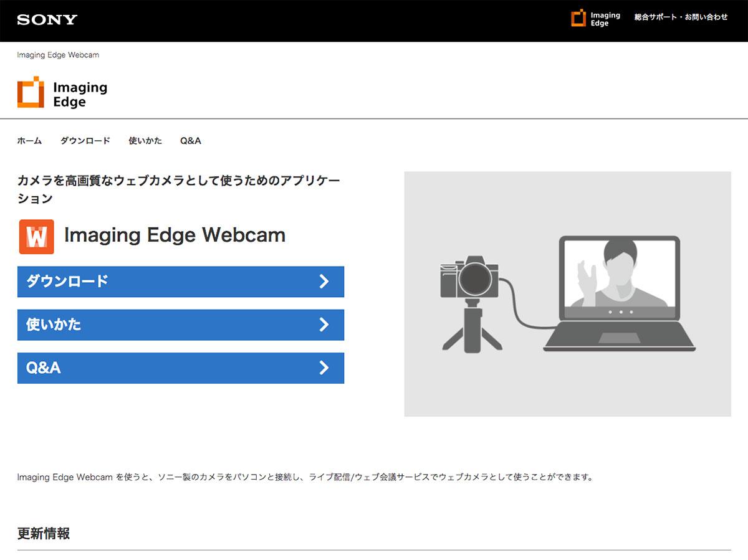Open Imaging Edge logo in black header
This screenshot has width=748, height=560.
595,18
